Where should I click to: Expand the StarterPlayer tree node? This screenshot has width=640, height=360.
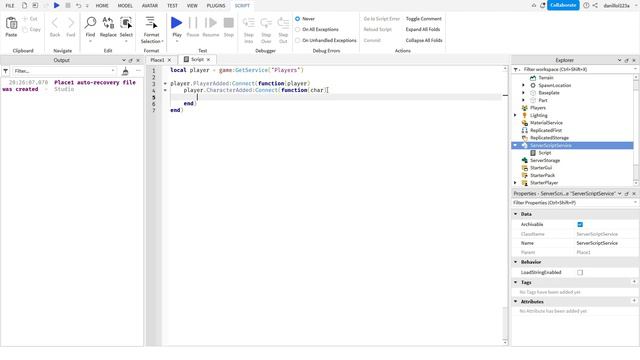pos(516,183)
